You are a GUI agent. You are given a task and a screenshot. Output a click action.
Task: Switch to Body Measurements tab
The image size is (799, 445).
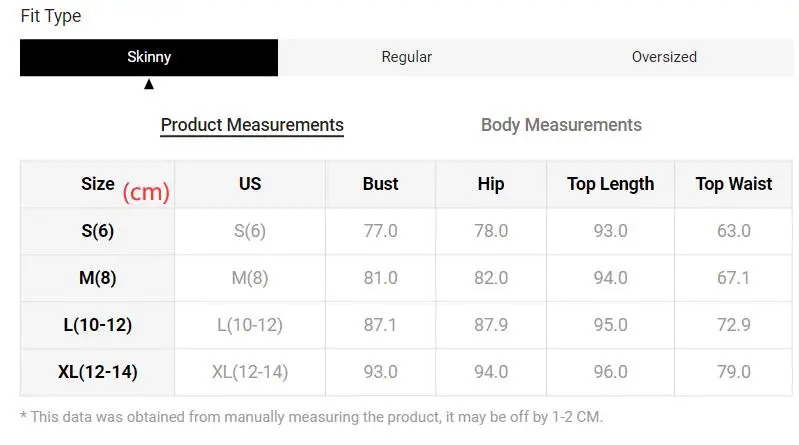561,125
